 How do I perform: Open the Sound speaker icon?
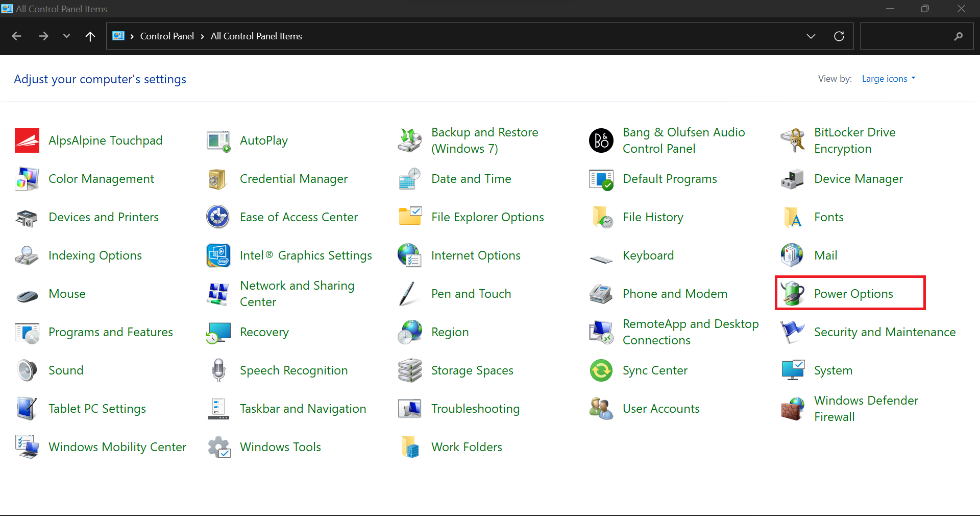(27, 370)
